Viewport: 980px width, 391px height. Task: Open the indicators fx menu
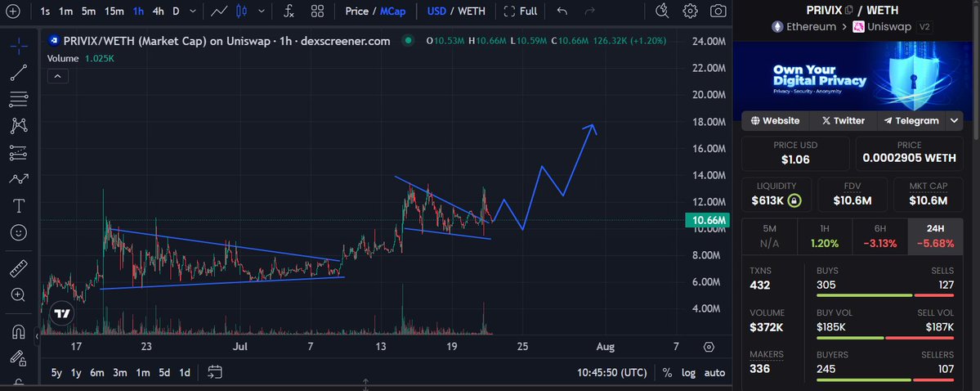289,11
